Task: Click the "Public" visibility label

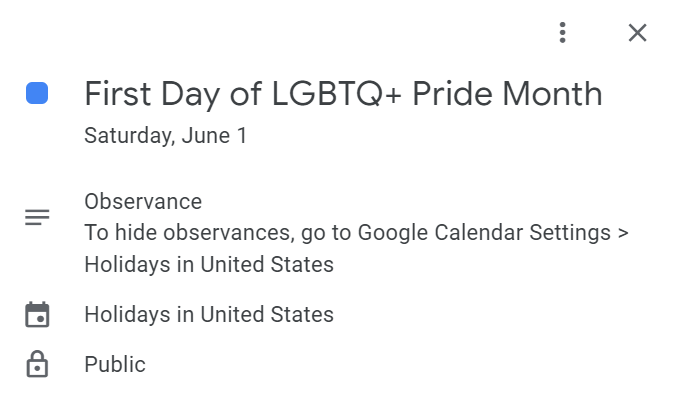Action: (115, 365)
